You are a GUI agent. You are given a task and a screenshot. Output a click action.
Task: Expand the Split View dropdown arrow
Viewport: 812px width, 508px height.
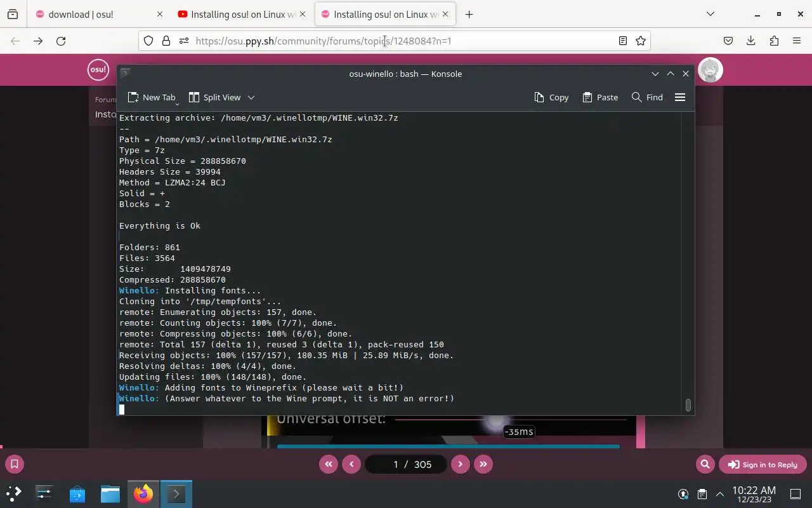pyautogui.click(x=251, y=97)
